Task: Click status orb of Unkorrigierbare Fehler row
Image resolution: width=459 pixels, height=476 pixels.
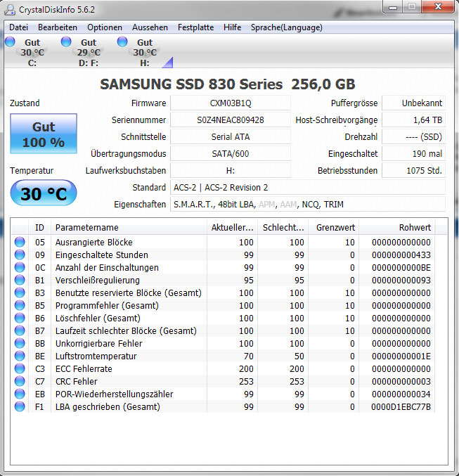Action: point(20,343)
